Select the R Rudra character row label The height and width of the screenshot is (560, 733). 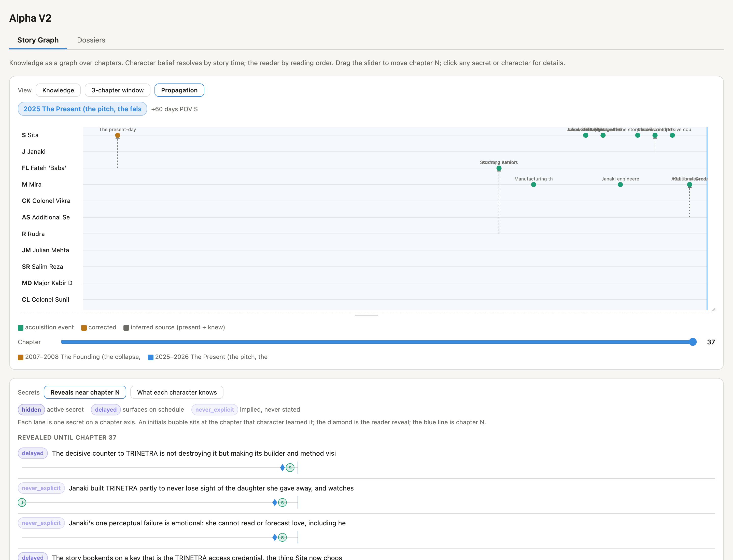coord(33,234)
